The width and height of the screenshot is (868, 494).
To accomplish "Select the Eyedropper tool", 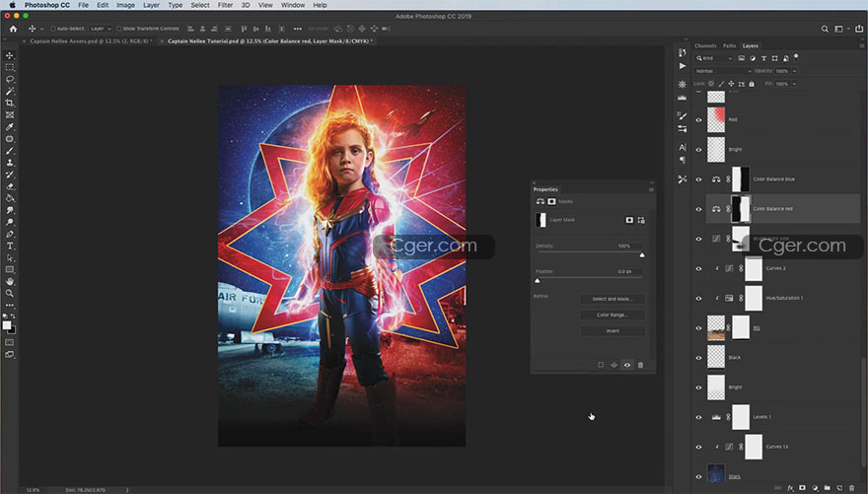I will pos(10,126).
